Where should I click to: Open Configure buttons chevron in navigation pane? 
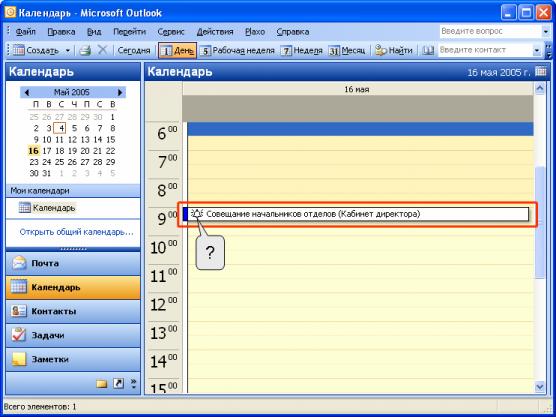[133, 383]
